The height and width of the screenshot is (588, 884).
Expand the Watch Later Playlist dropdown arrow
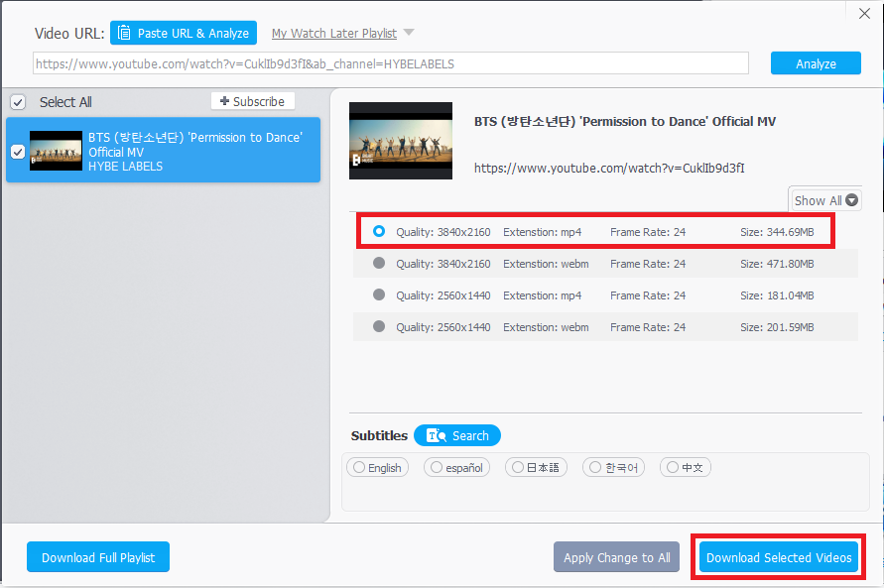coord(409,33)
